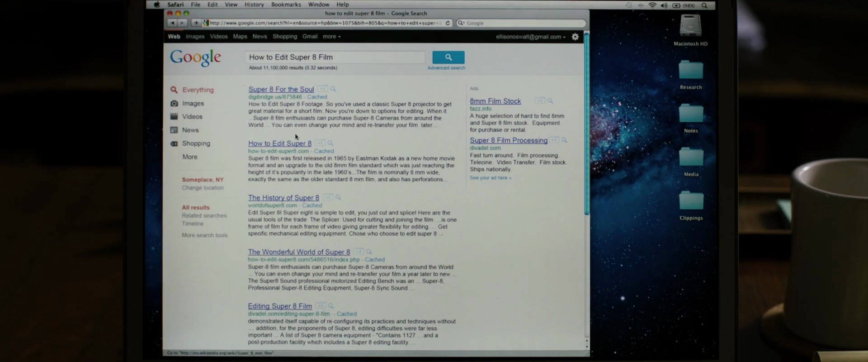This screenshot has width=868, height=362.
Task: Toggle +1 on The Wonderful World of Super 8
Action: (359, 252)
